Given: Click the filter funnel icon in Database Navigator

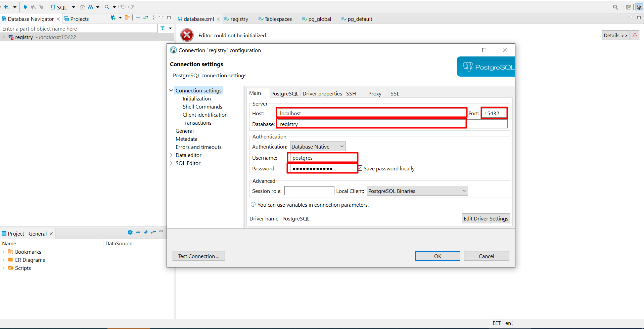Looking at the screenshot, I should pos(163,28).
